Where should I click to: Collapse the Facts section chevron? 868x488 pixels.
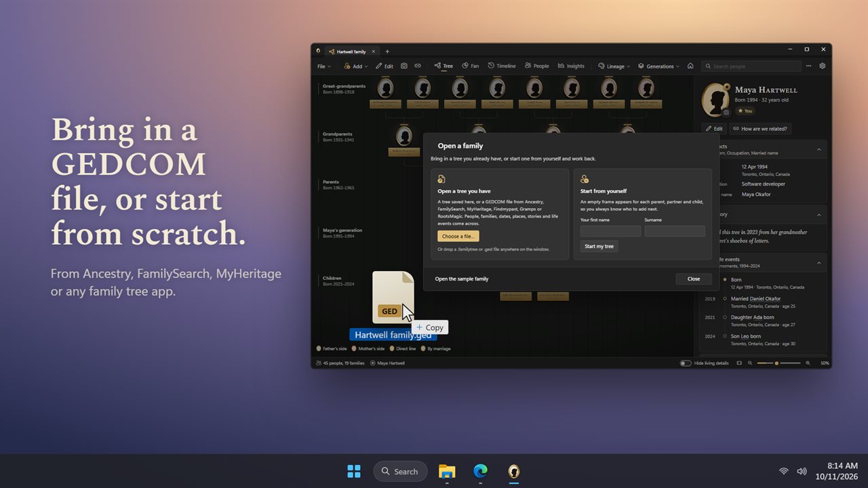coord(818,149)
